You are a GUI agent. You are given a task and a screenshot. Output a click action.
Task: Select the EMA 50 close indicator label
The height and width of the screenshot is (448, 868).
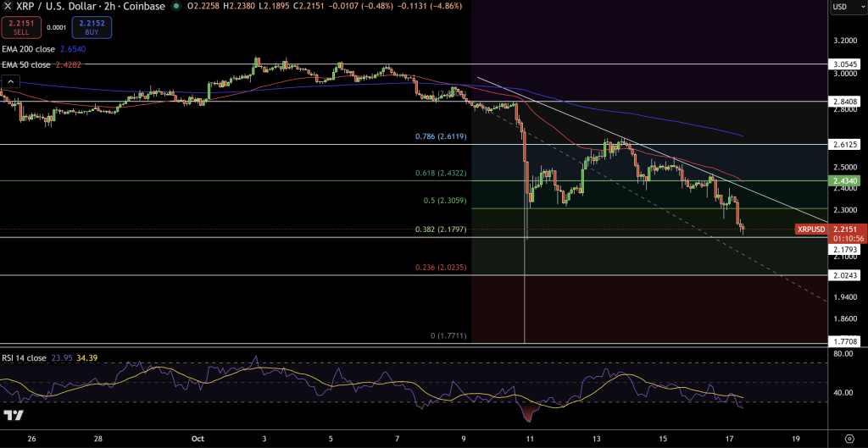click(27, 64)
